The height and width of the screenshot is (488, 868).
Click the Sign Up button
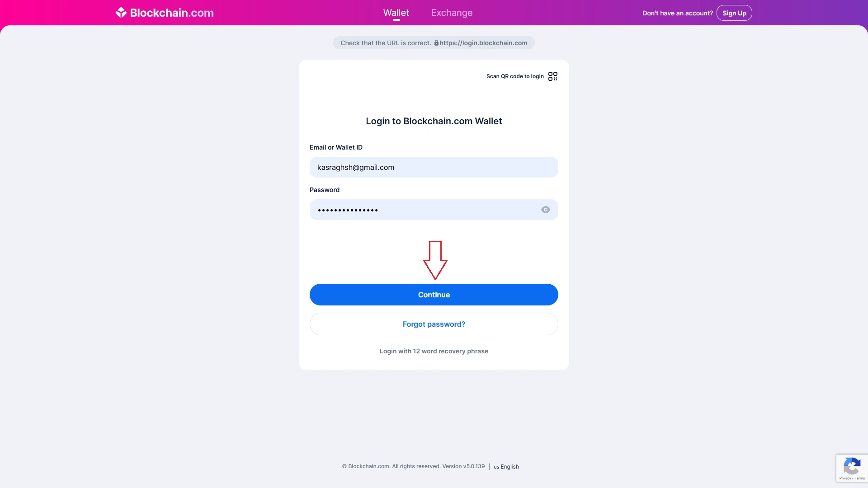(734, 13)
